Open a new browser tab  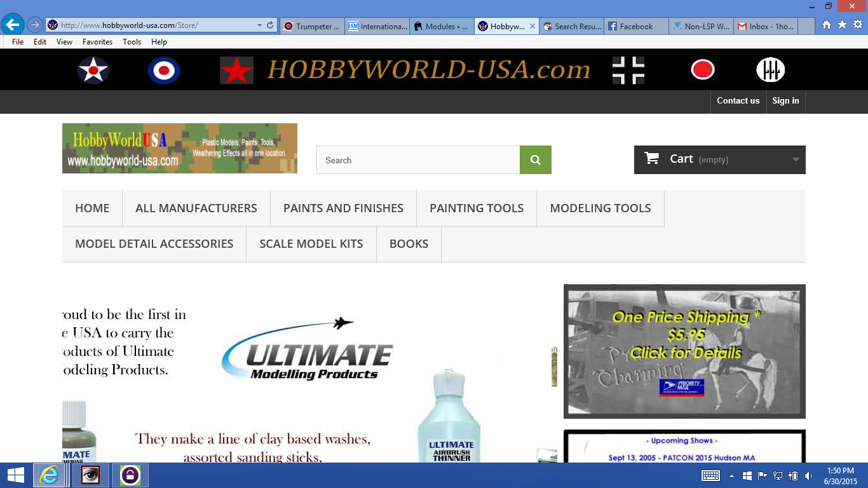tap(806, 26)
